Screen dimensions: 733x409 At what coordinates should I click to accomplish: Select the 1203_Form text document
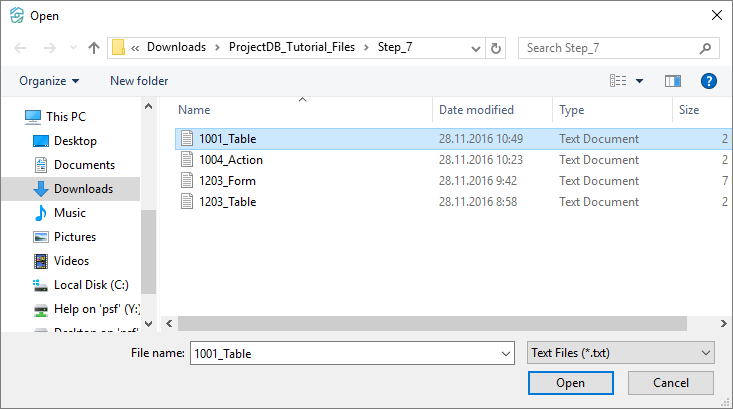pyautogui.click(x=226, y=181)
